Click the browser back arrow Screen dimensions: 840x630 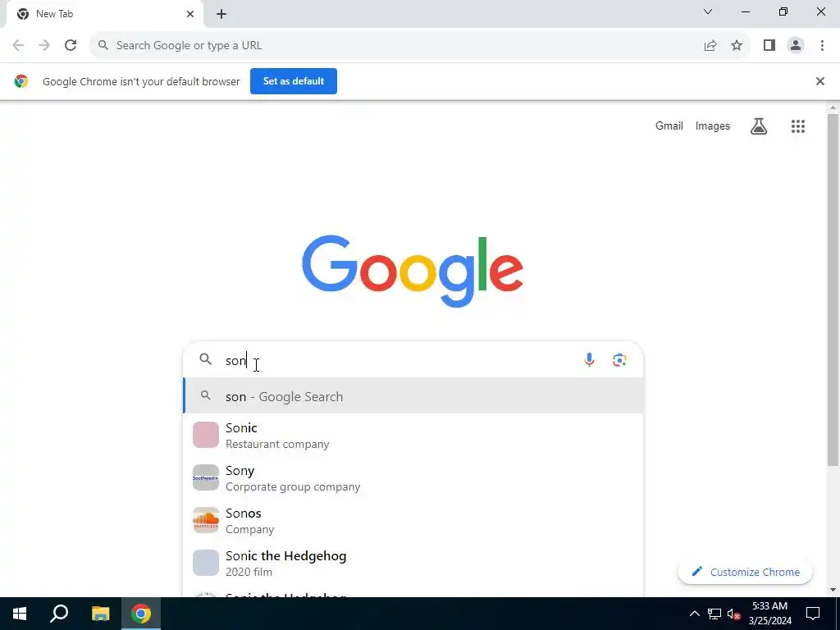click(x=18, y=46)
